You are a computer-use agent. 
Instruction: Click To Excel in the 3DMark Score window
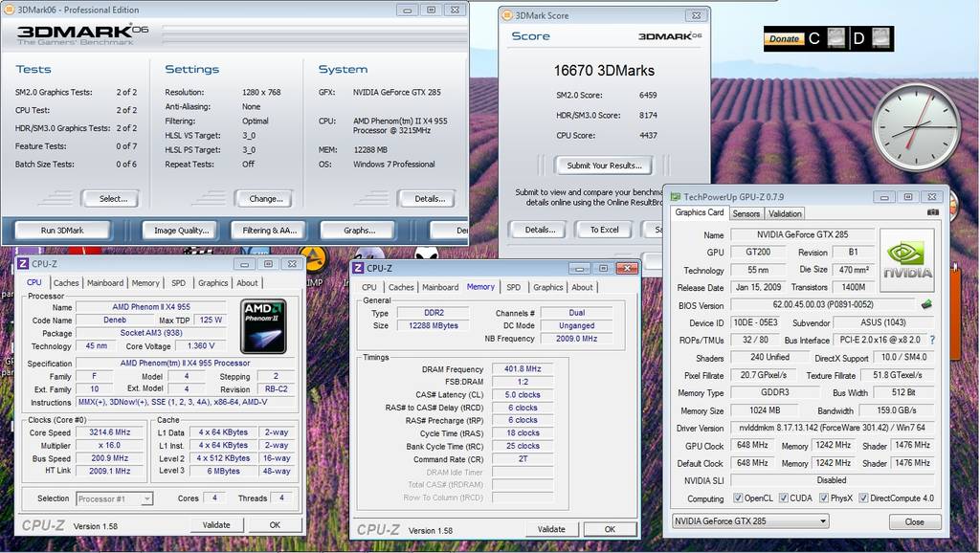point(604,230)
